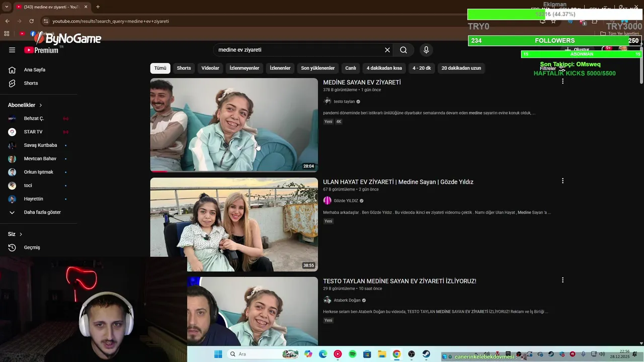
Task: Select the Tümü filter chip
Action: click(160, 68)
